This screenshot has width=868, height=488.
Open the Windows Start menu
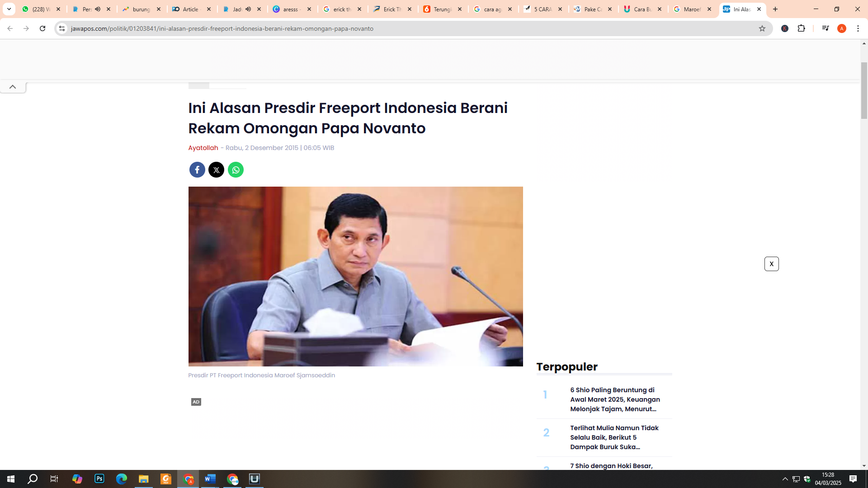tap(11, 479)
